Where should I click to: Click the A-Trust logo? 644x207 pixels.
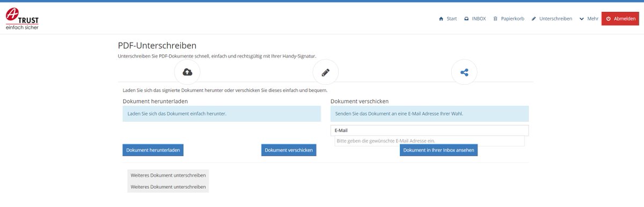click(22, 18)
